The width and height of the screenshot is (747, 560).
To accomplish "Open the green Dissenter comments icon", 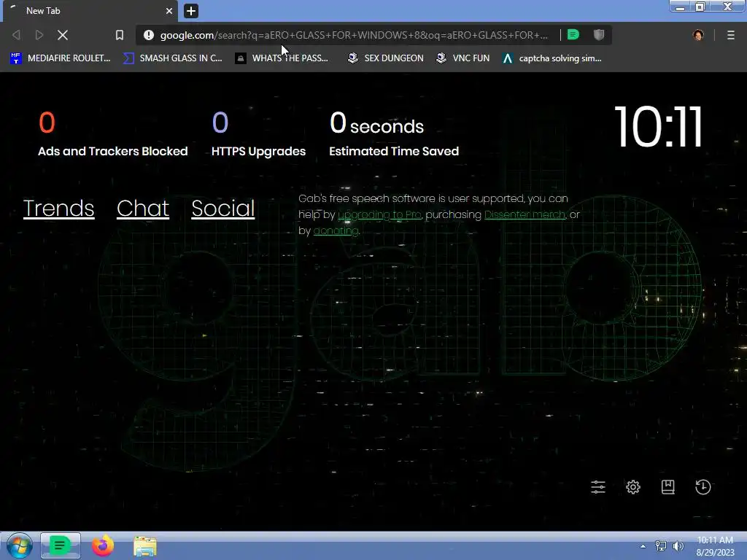I will click(573, 35).
